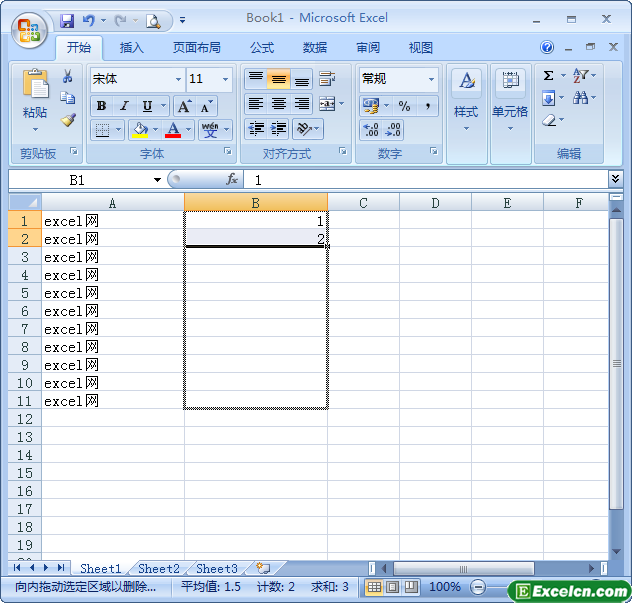
Task: Expand the formula bar
Action: 615,179
